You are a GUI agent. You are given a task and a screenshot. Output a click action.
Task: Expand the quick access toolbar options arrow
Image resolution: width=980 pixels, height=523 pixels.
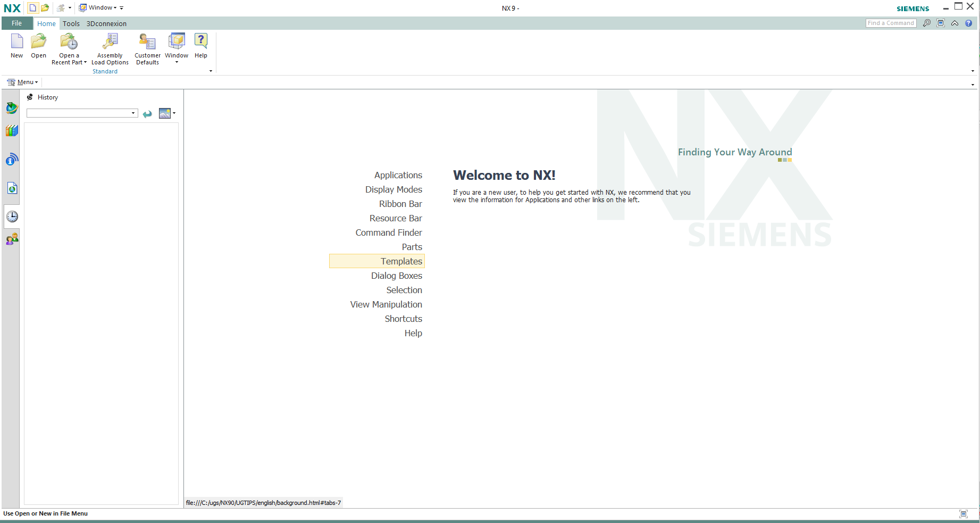122,8
